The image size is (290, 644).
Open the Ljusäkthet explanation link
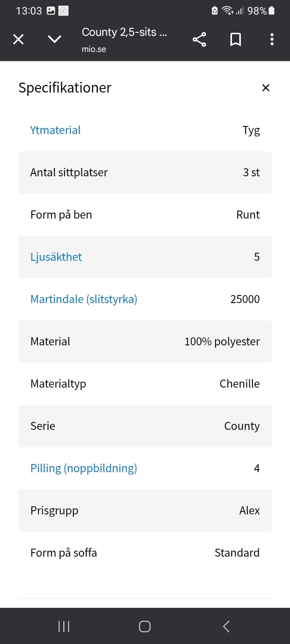click(x=56, y=257)
